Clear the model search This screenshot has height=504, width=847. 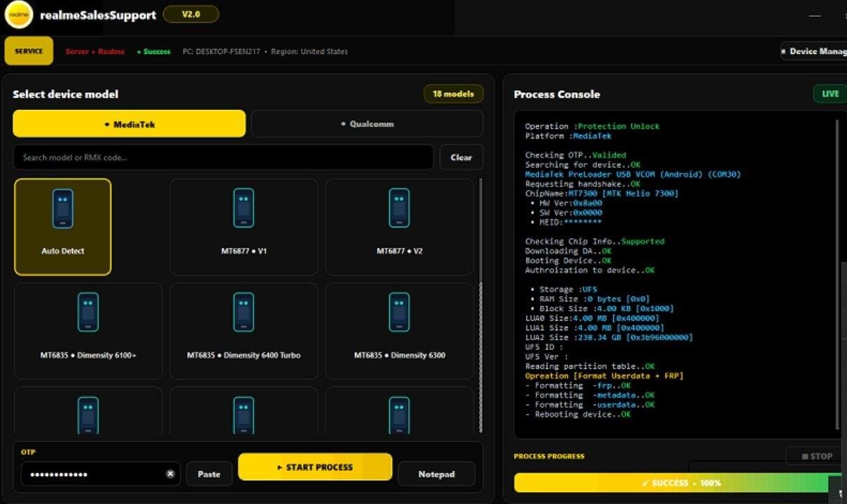coord(461,157)
